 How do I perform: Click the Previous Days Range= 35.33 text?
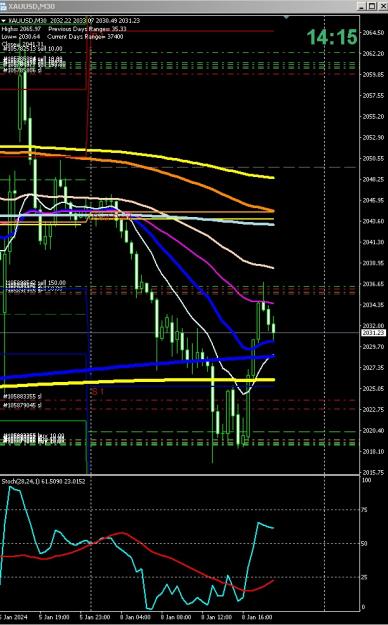click(87, 29)
